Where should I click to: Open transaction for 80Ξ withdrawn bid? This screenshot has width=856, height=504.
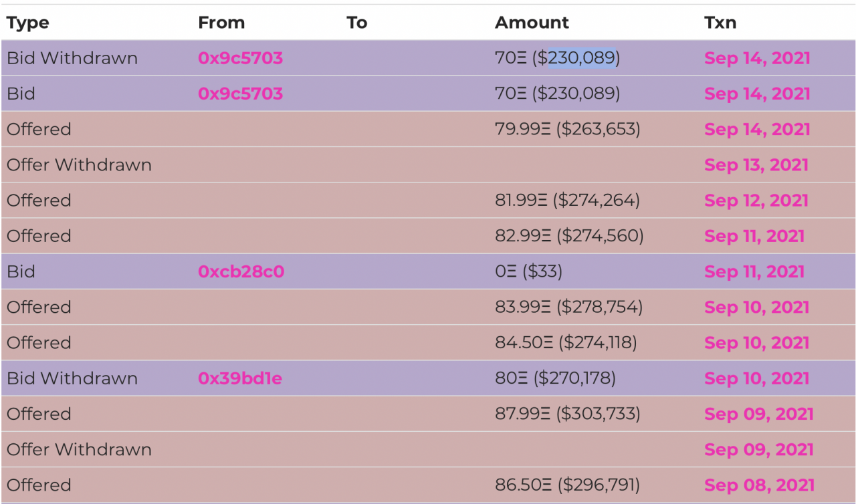coord(756,378)
